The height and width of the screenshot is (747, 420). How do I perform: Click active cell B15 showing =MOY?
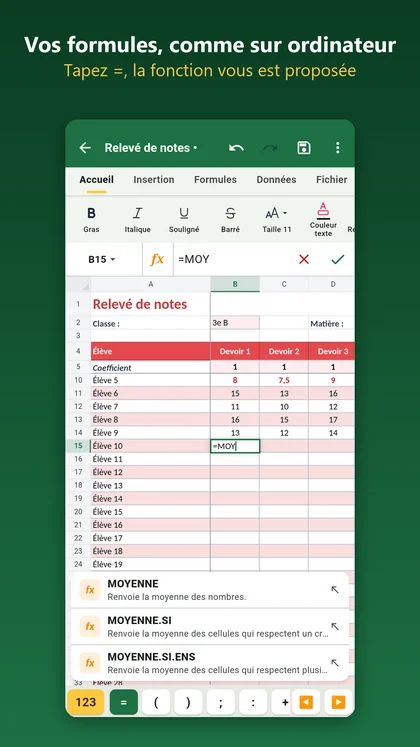[235, 446]
